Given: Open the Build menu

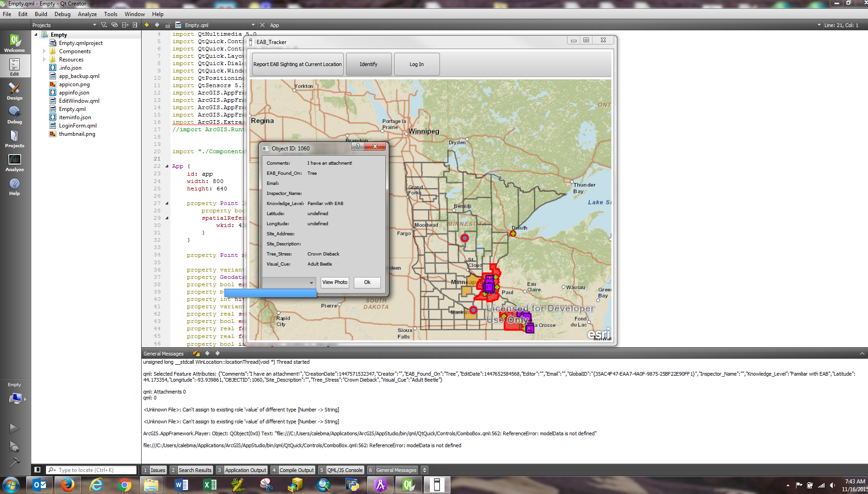Looking at the screenshot, I should point(41,14).
